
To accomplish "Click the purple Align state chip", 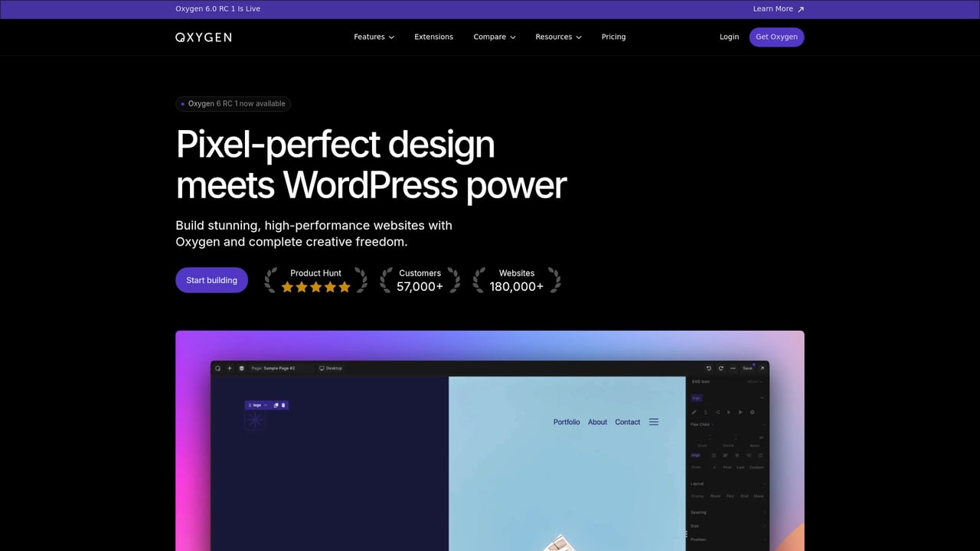I will (696, 455).
